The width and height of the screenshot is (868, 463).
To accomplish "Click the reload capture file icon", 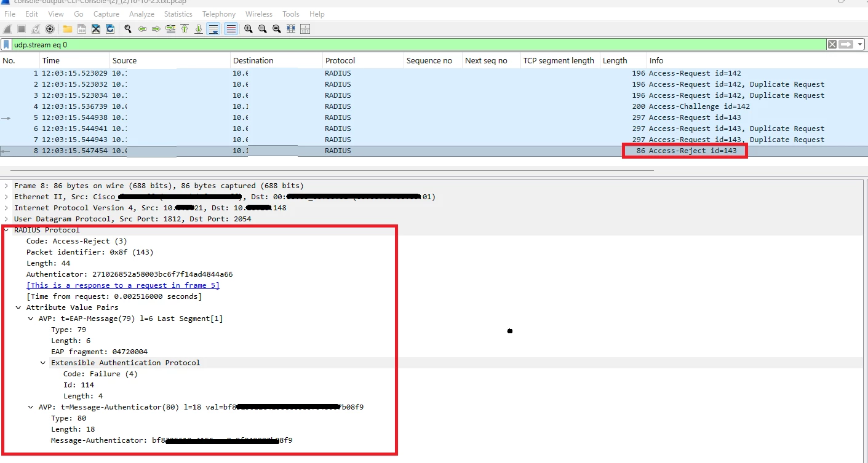I will pyautogui.click(x=110, y=29).
